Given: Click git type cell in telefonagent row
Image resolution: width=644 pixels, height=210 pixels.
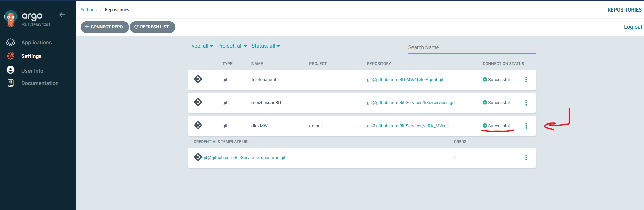Looking at the screenshot, I should click(225, 79).
